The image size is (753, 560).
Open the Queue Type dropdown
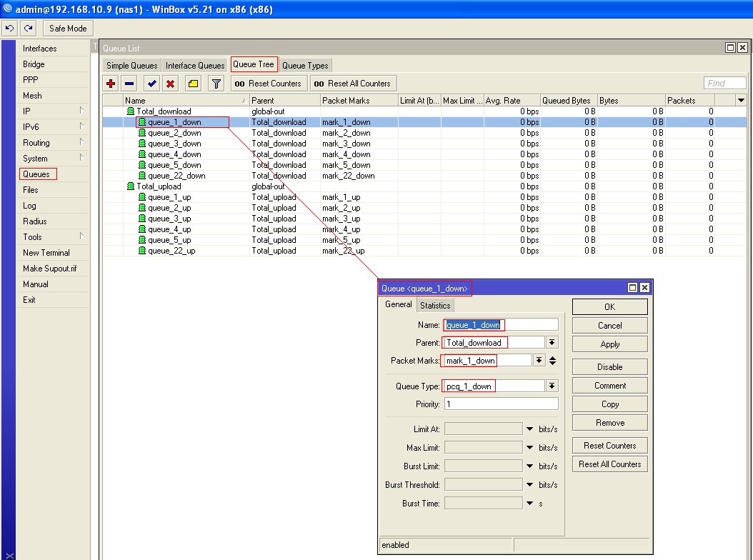(x=552, y=386)
